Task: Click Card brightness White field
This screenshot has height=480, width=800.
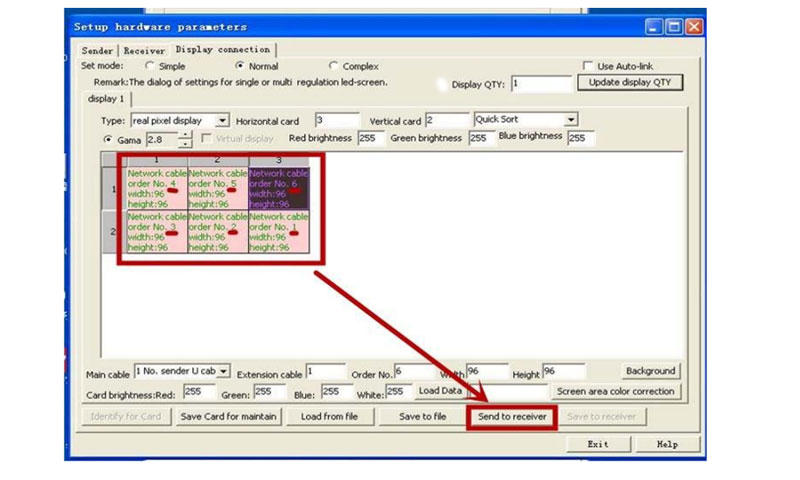Action: pyautogui.click(x=398, y=392)
